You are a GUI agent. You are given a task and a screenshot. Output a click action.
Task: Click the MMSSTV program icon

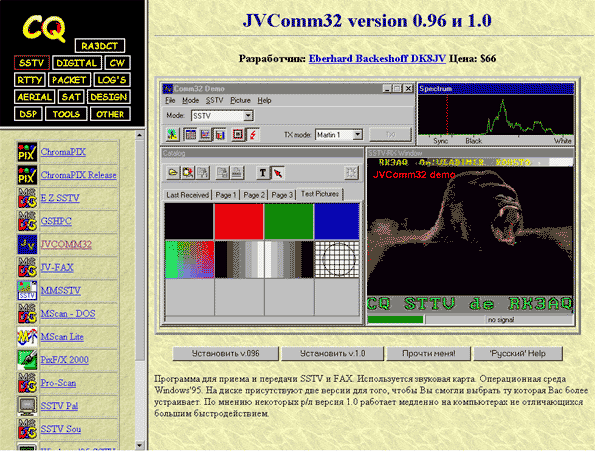[x=27, y=291]
